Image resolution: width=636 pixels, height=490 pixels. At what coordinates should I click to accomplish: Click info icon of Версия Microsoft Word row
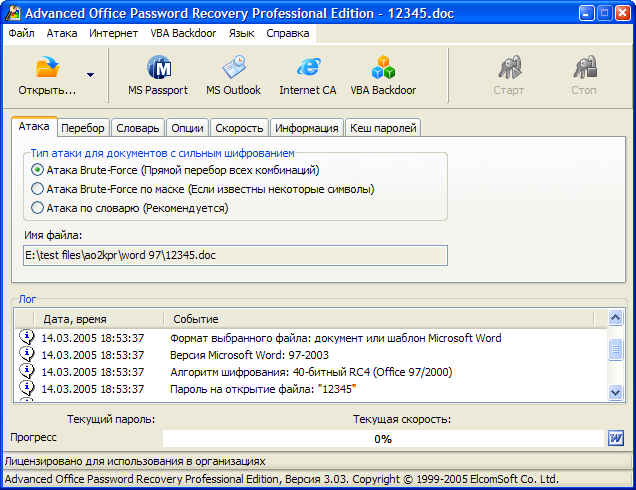[x=27, y=354]
